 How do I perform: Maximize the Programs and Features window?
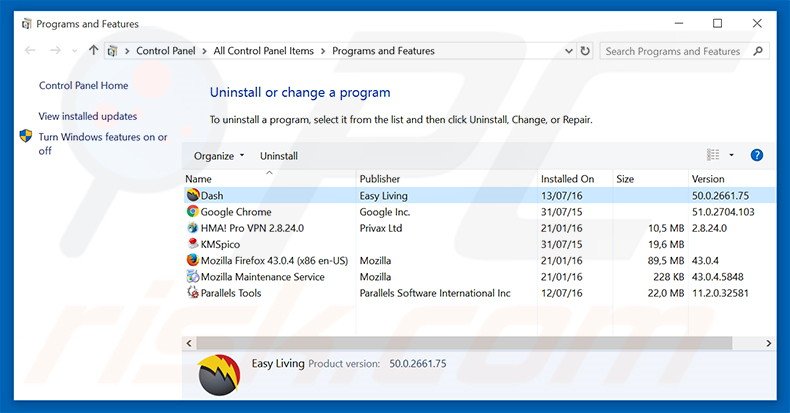coord(717,23)
